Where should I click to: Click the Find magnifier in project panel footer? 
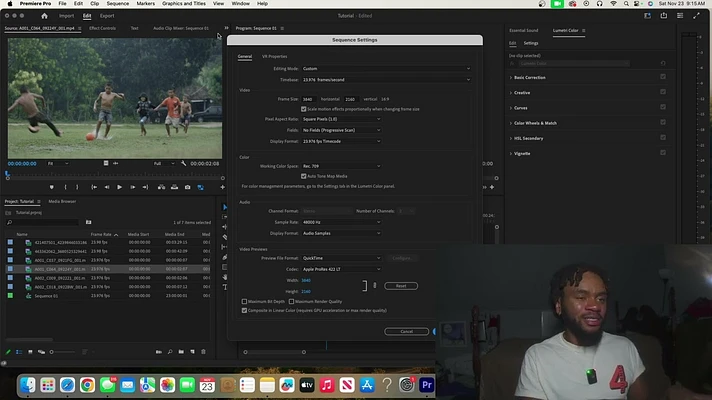[170, 352]
